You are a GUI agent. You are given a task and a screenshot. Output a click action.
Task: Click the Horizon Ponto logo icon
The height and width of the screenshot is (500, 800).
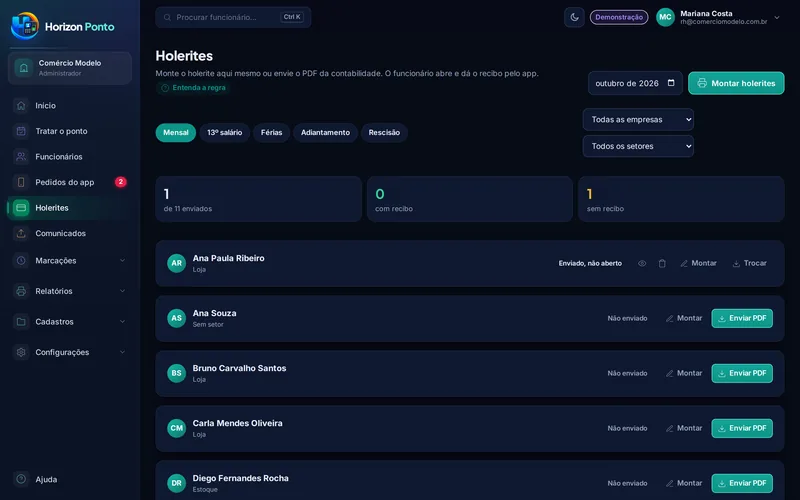[24, 26]
